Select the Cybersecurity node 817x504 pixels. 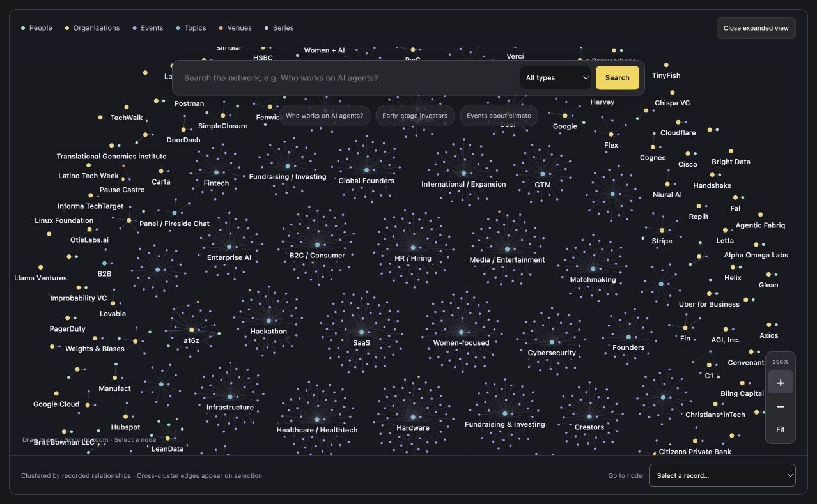(x=552, y=342)
